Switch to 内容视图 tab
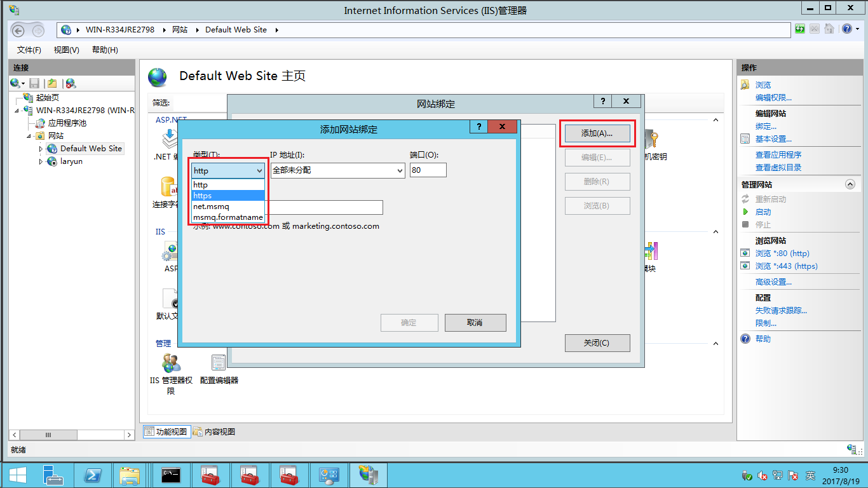 tap(214, 432)
